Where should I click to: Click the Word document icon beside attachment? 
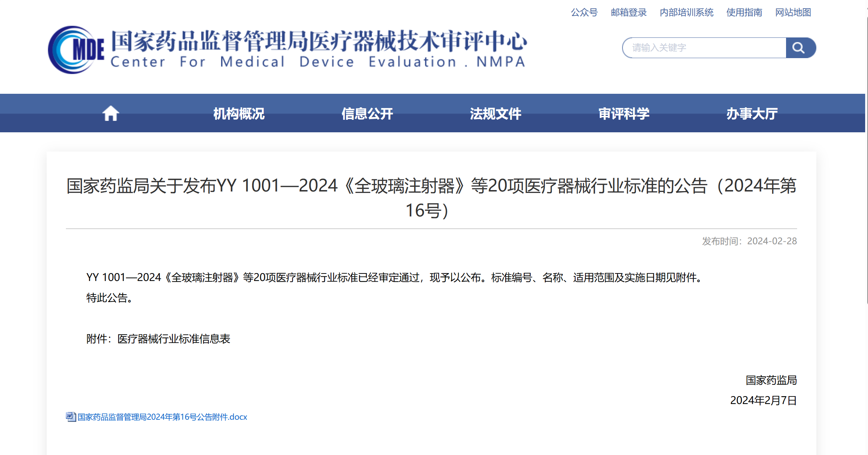pos(71,417)
